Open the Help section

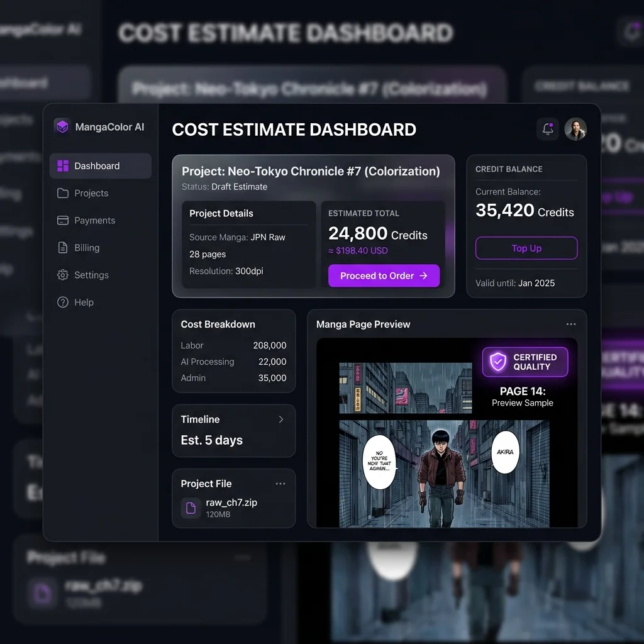coord(100,303)
